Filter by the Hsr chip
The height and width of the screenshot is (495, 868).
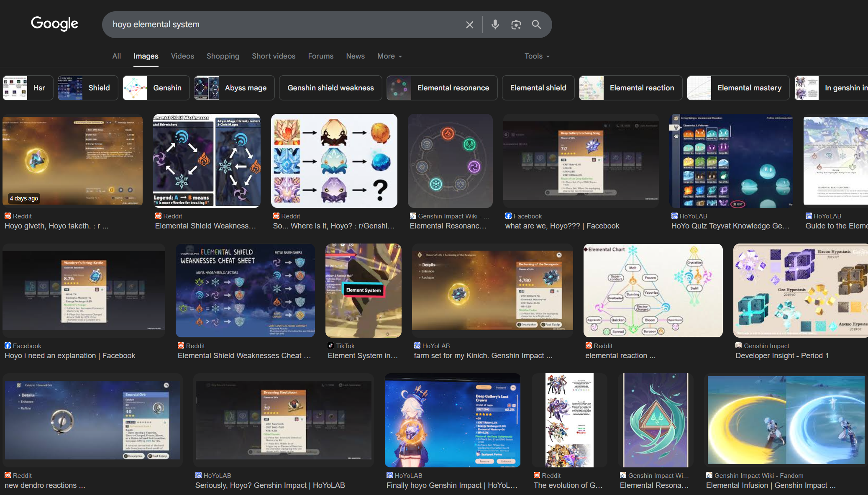[x=28, y=88]
